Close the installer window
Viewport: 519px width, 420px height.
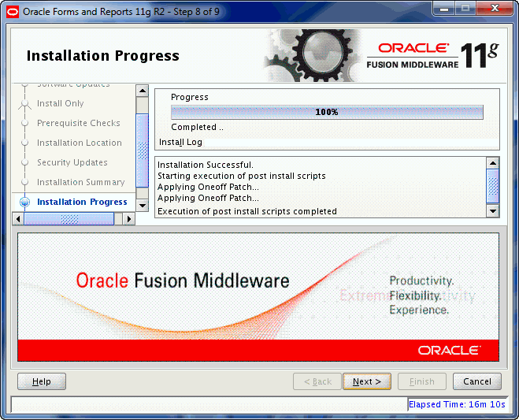click(495, 9)
